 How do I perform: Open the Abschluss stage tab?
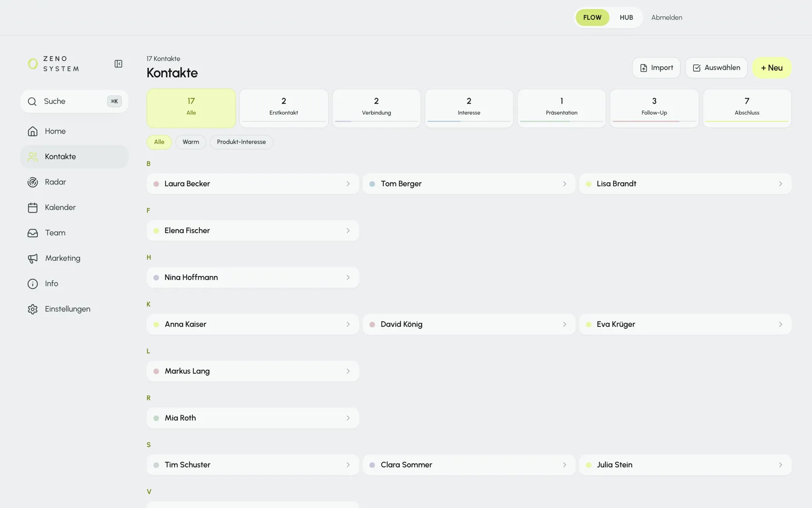click(x=747, y=108)
